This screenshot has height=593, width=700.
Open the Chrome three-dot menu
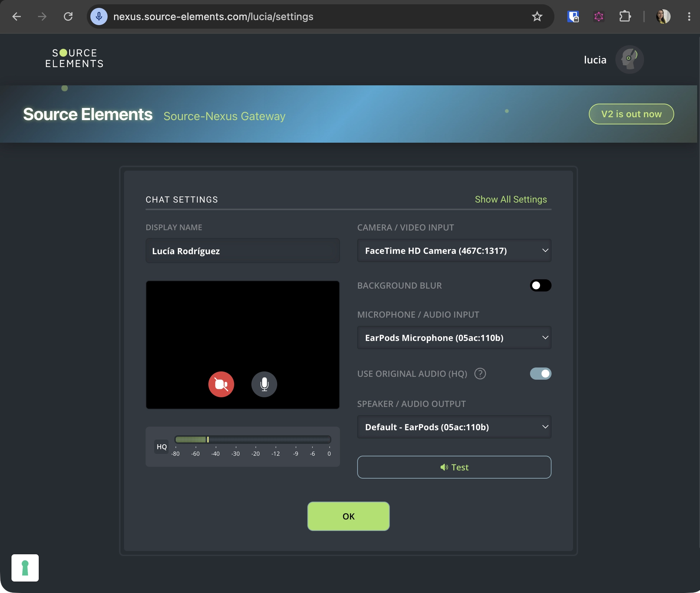click(689, 16)
